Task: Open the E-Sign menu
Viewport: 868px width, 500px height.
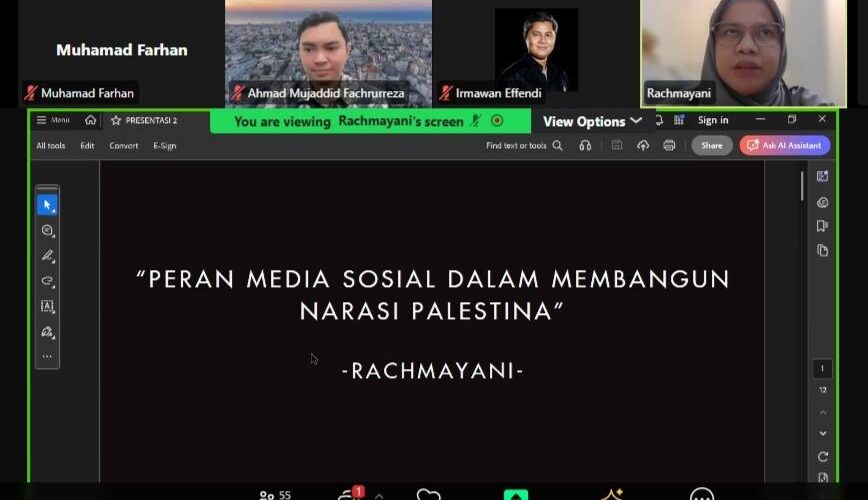Action: 165,145
